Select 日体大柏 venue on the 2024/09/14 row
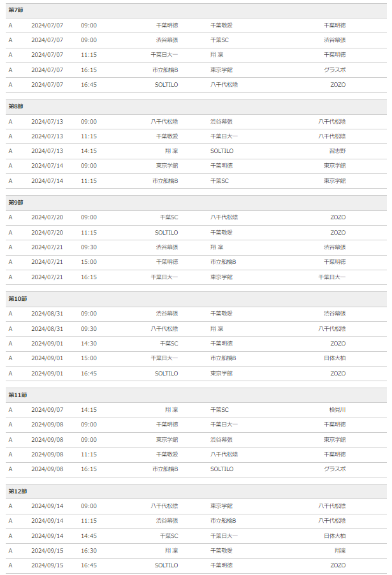This screenshot has height=575, width=392. click(x=335, y=536)
